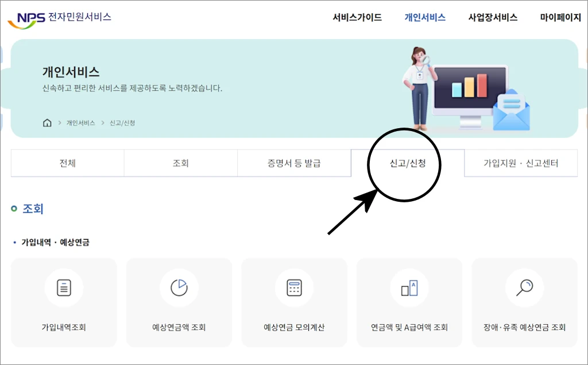Click the 개인서비스 banner title

[x=71, y=72]
